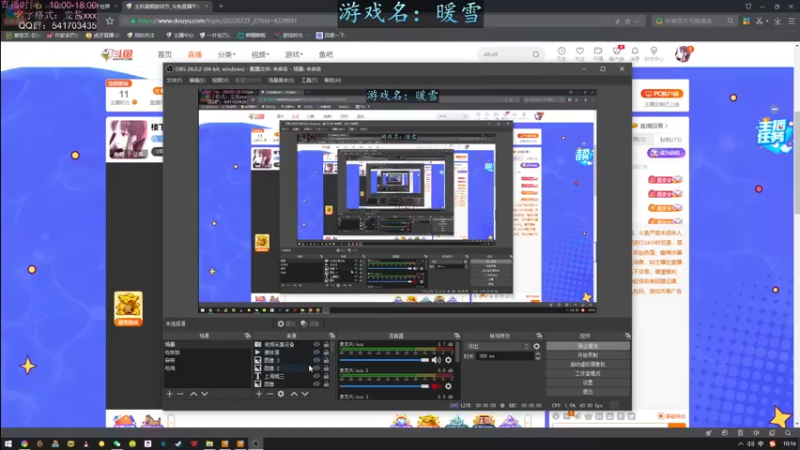Open the 淡出 transition dropdown
Viewport: 800px width, 450px height.
coord(497,346)
